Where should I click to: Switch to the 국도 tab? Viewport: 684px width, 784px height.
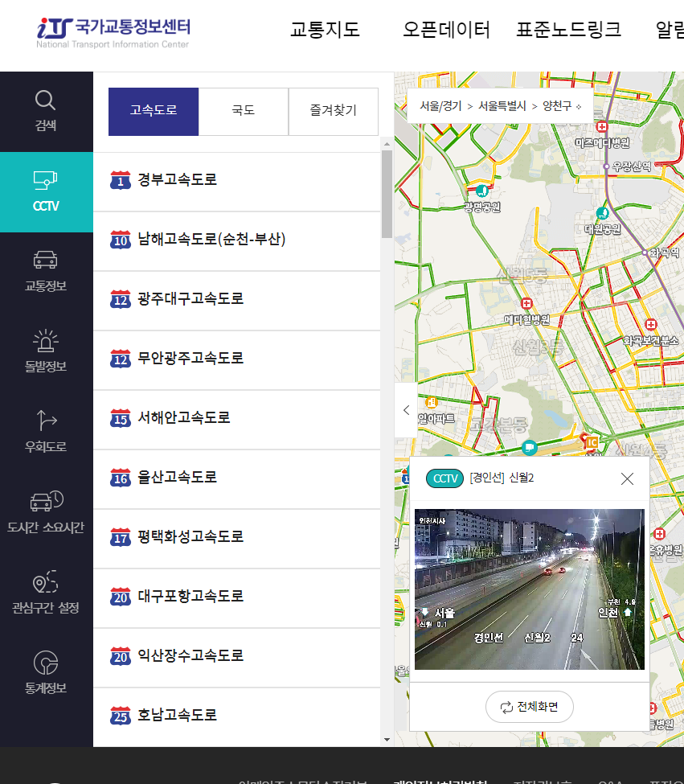pos(244,112)
